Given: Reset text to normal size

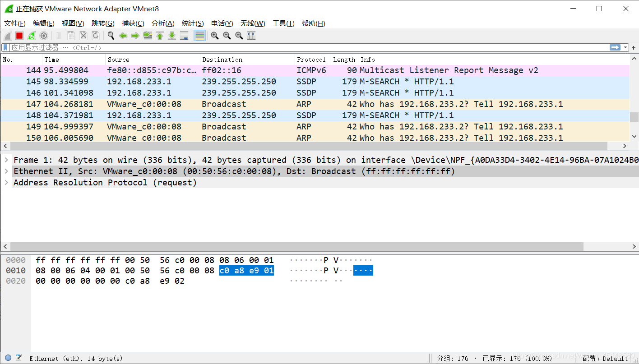Looking at the screenshot, I should pos(239,36).
